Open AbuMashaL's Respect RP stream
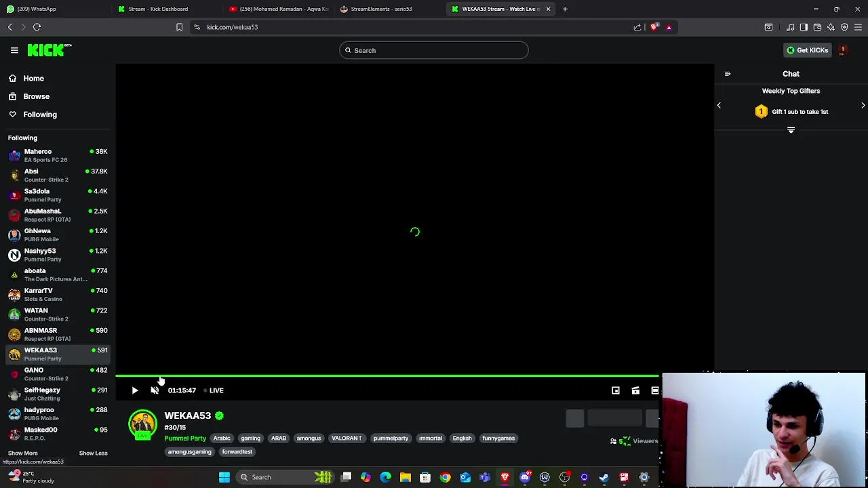The width and height of the screenshot is (868, 488). 58,215
